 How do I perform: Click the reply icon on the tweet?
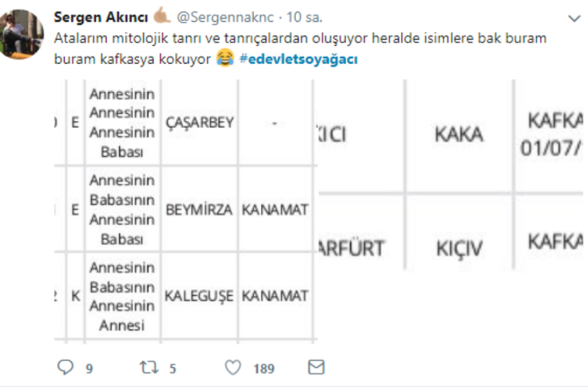65,367
